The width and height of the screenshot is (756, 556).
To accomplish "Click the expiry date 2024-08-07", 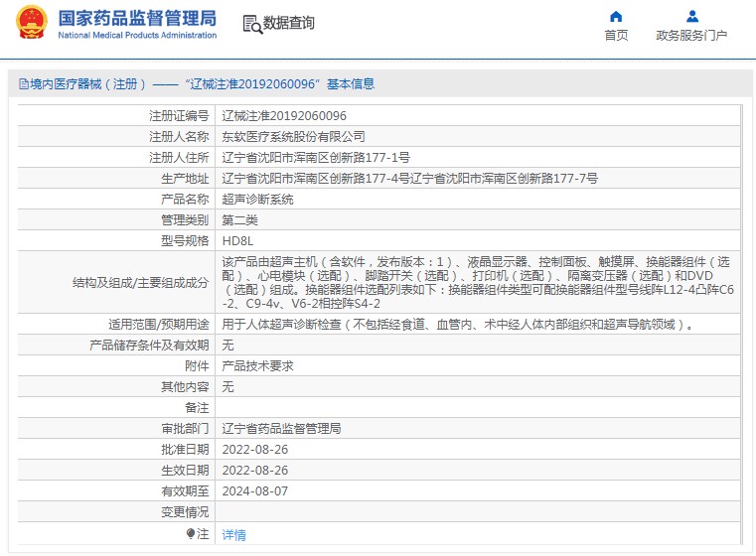I will [254, 490].
